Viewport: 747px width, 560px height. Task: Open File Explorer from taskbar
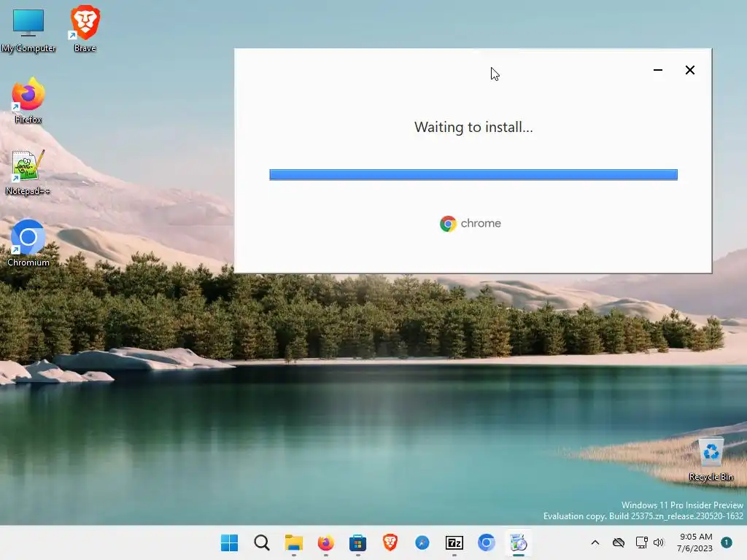coord(294,542)
